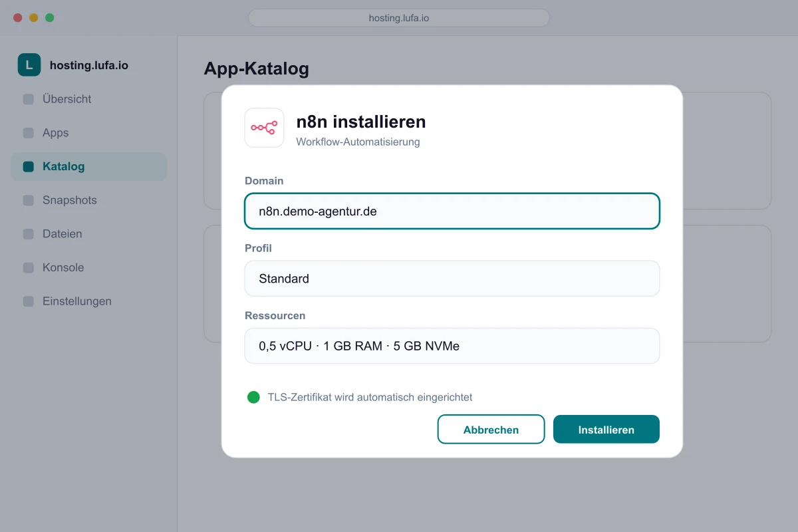Click the Workflow-Automatisierung subtitle
798x532 pixels.
[358, 142]
